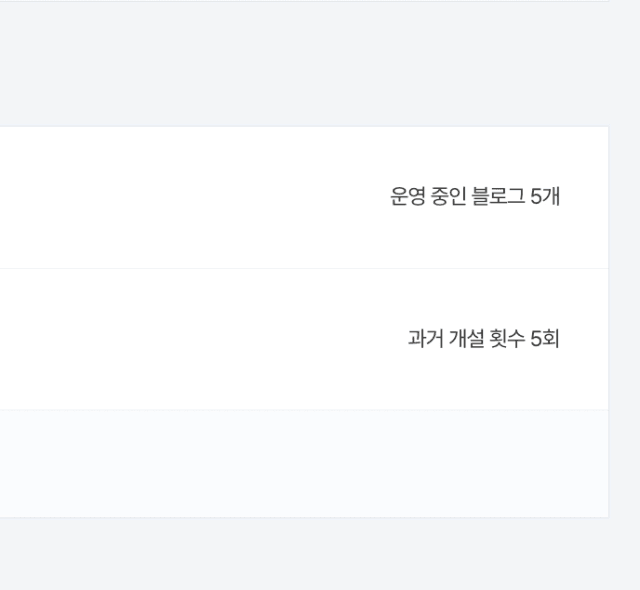The height and width of the screenshot is (590, 640).
Task: Click the word '중인' in first row
Action: click(449, 196)
